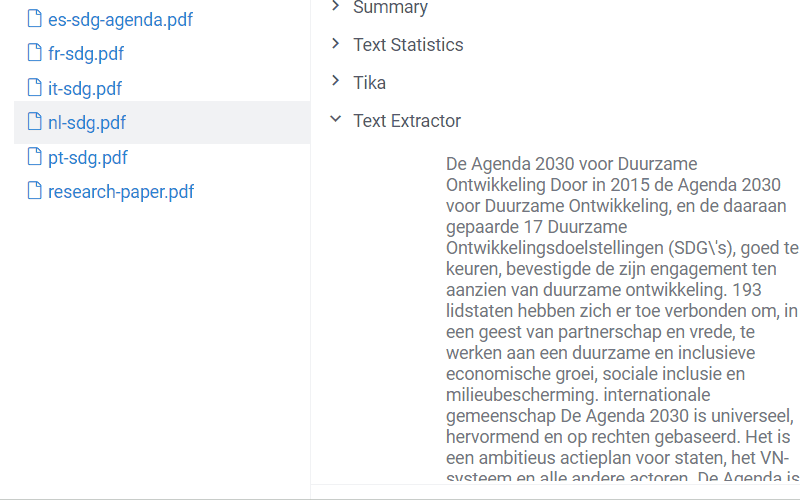This screenshot has height=500, width=800.
Task: Select the highlighted nl-sdg.pdf file name
Action: (87, 123)
